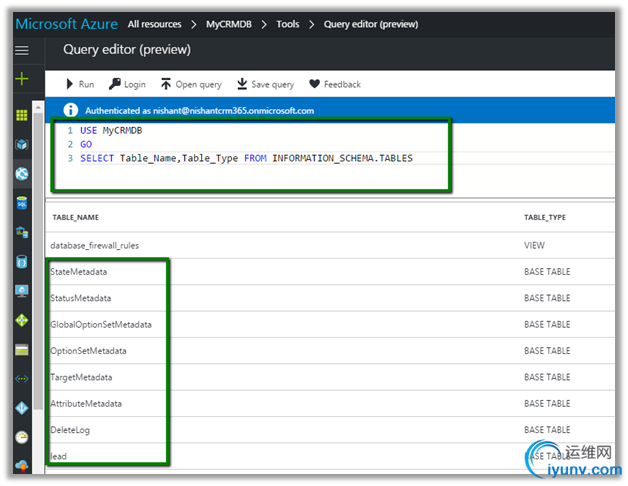Open the Resource groups cube icon
This screenshot has height=486, width=628.
coord(22,144)
